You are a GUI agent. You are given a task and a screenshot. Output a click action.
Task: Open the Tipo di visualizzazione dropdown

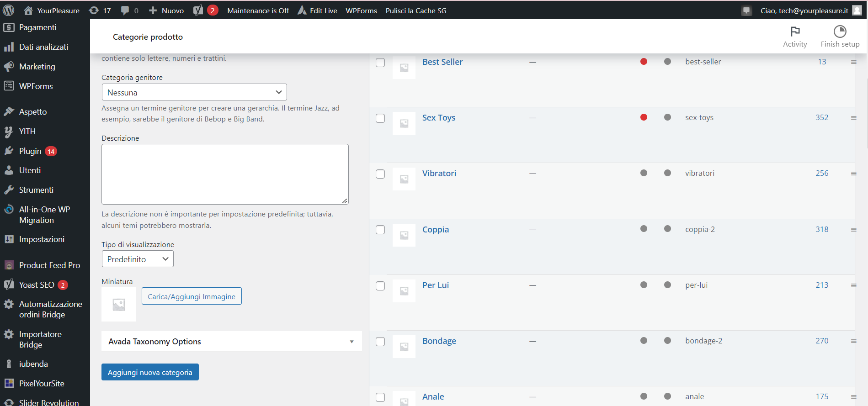point(138,259)
